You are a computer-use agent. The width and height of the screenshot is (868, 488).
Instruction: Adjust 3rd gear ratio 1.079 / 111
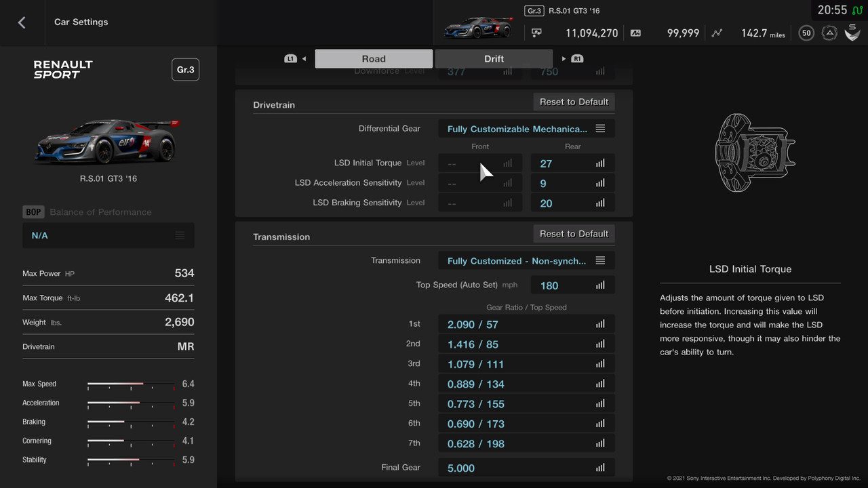click(x=526, y=364)
